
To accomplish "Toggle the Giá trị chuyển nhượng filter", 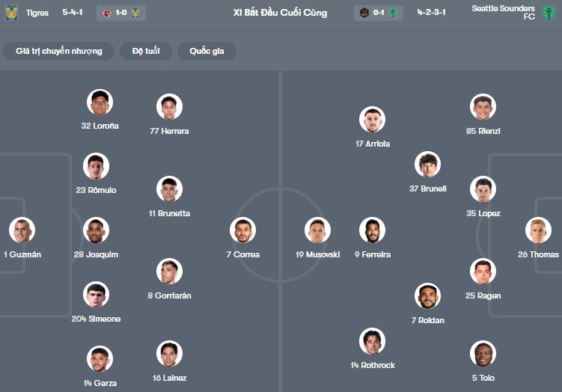I will click(58, 51).
